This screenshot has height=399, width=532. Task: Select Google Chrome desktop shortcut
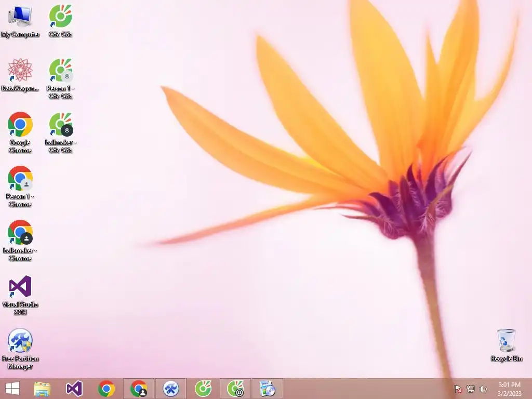[x=20, y=132]
